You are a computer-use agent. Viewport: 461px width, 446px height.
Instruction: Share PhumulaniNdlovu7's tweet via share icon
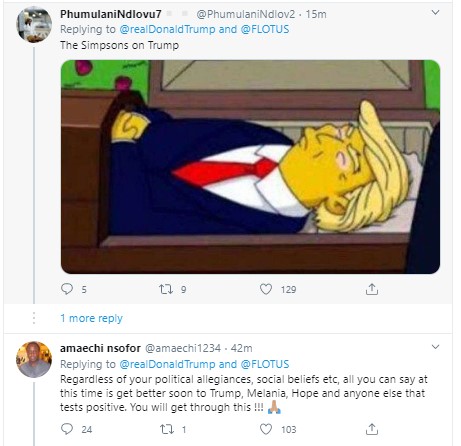tap(372, 289)
